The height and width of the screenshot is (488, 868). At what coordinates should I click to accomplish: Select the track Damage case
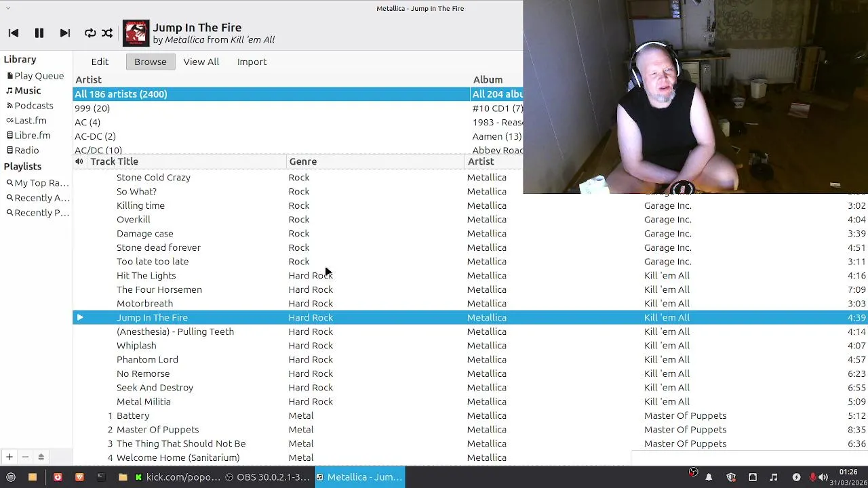[144, 234]
